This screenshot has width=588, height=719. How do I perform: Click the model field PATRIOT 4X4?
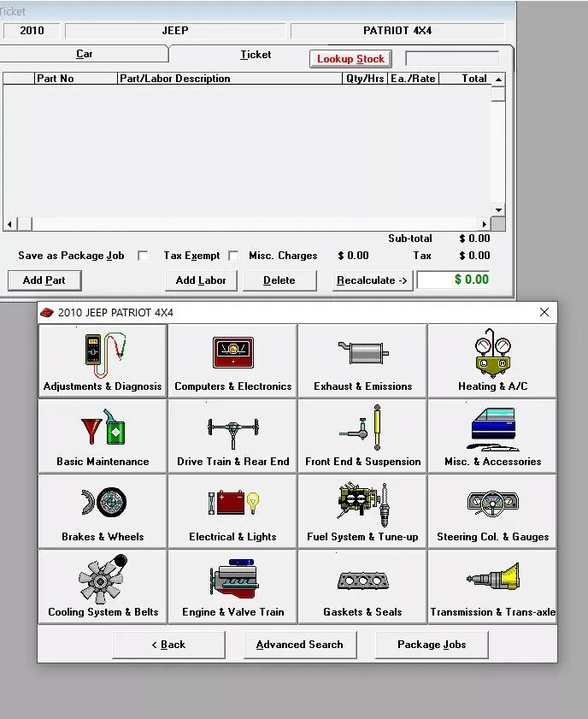397,31
